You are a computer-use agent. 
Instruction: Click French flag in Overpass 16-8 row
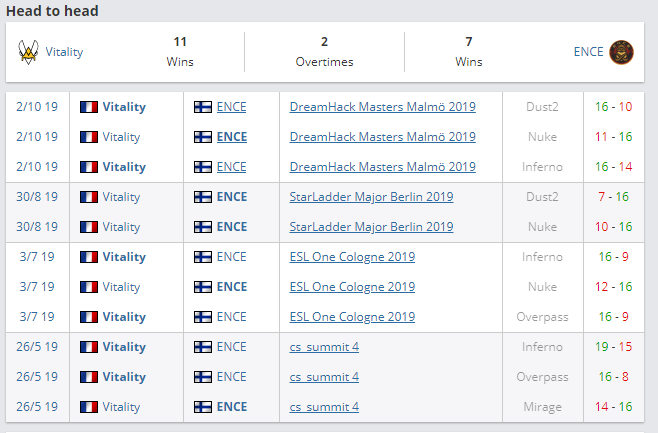(89, 377)
